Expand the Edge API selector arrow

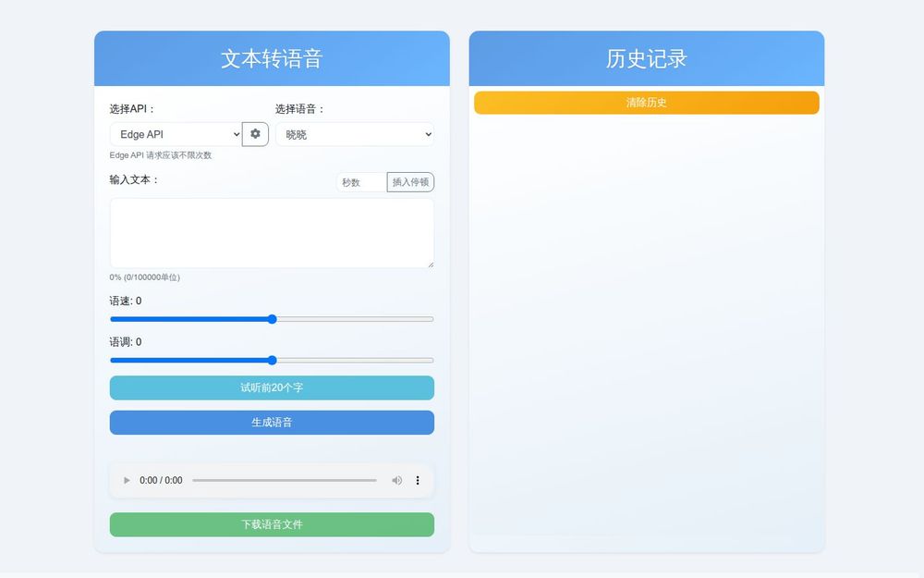click(x=237, y=133)
